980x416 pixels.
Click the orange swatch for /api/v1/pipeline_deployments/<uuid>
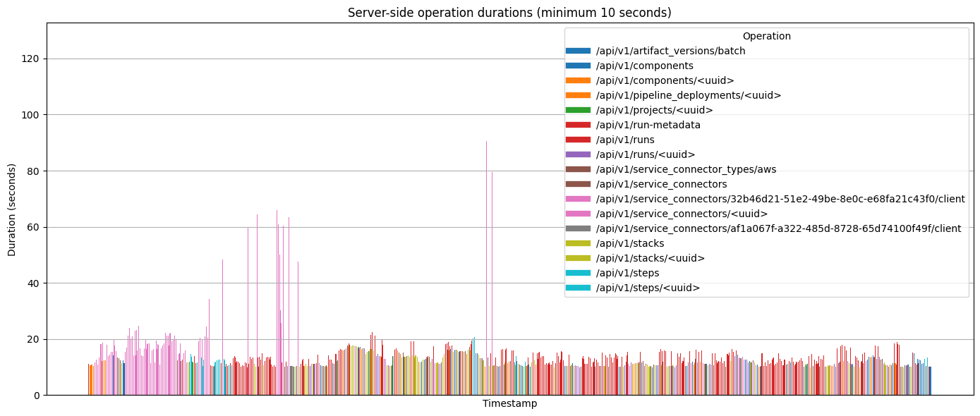pos(578,95)
